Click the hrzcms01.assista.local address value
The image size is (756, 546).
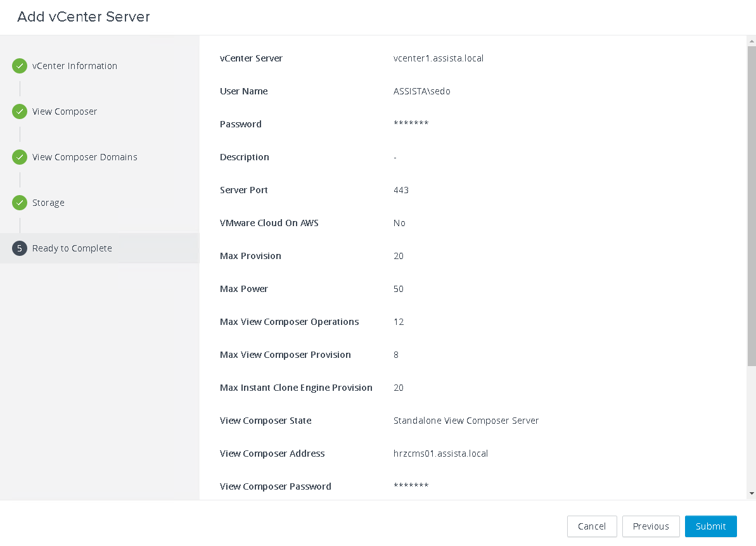click(440, 454)
